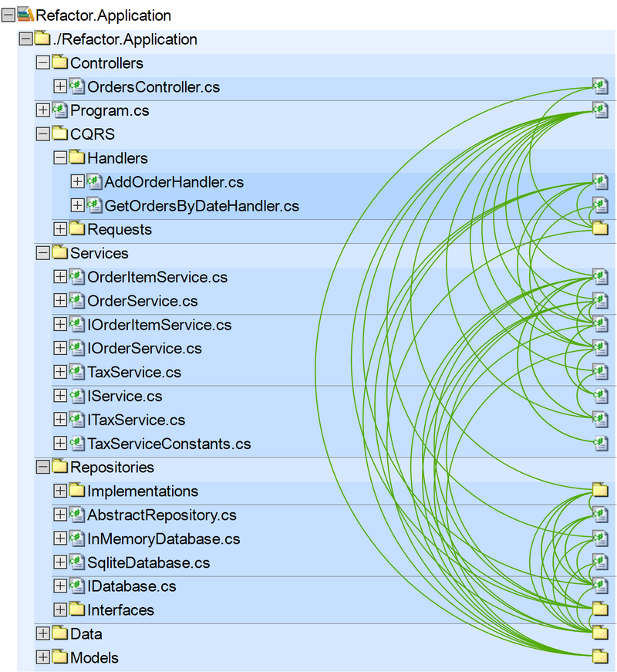
Task: Expand the Requests folder
Action: [x=59, y=229]
